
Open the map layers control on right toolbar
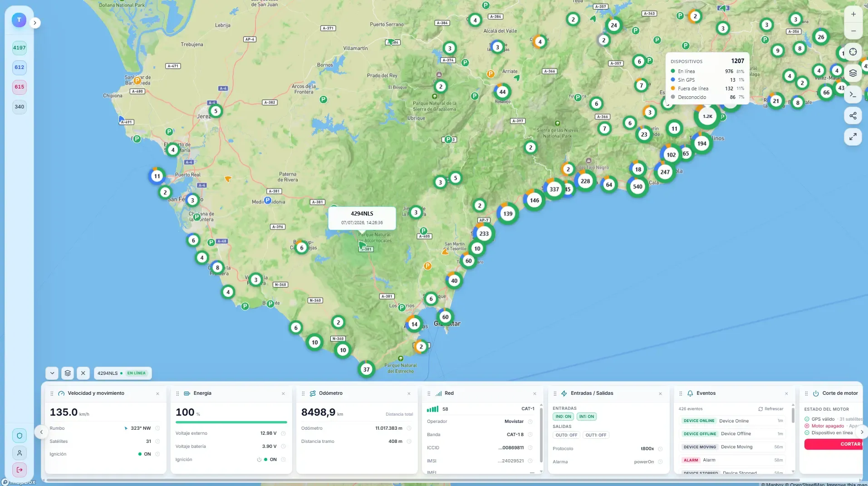pos(853,73)
